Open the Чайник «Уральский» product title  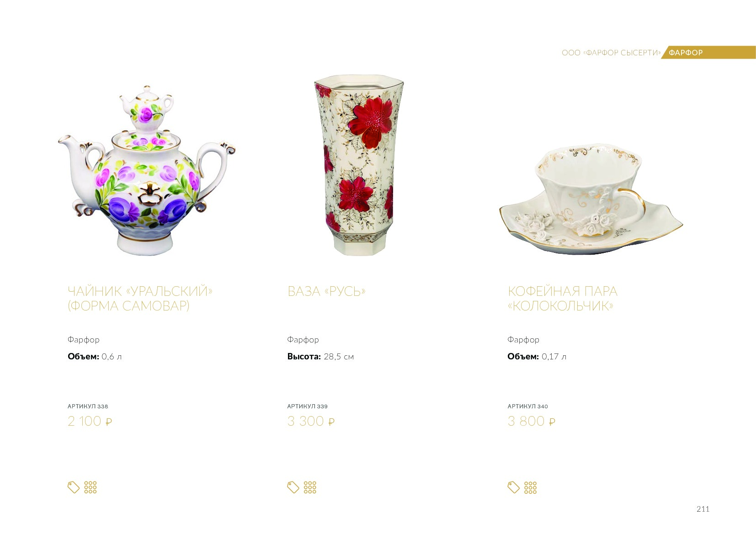coord(140,298)
